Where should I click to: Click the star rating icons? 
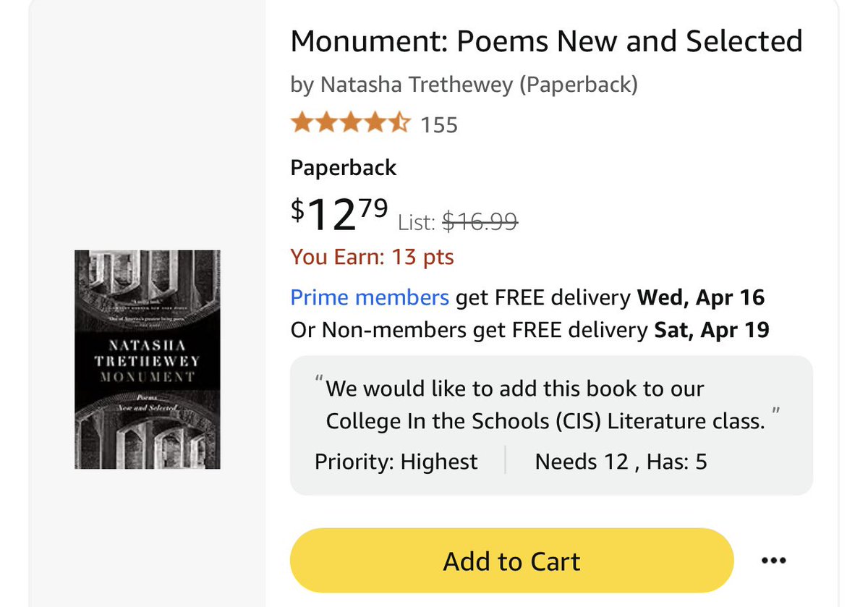click(x=350, y=124)
